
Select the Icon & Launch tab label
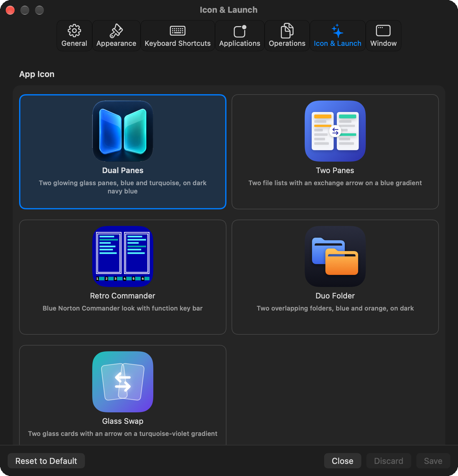point(338,43)
